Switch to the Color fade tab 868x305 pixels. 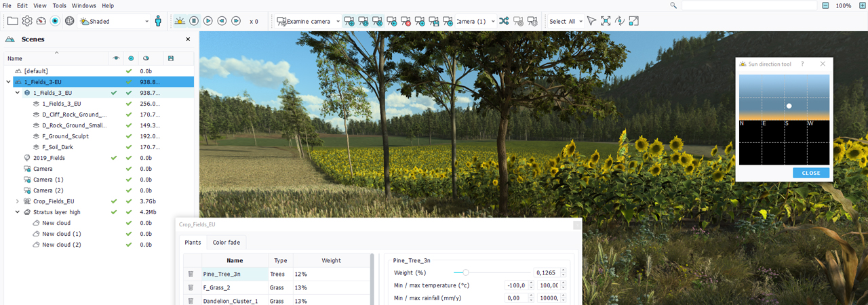[x=226, y=242]
